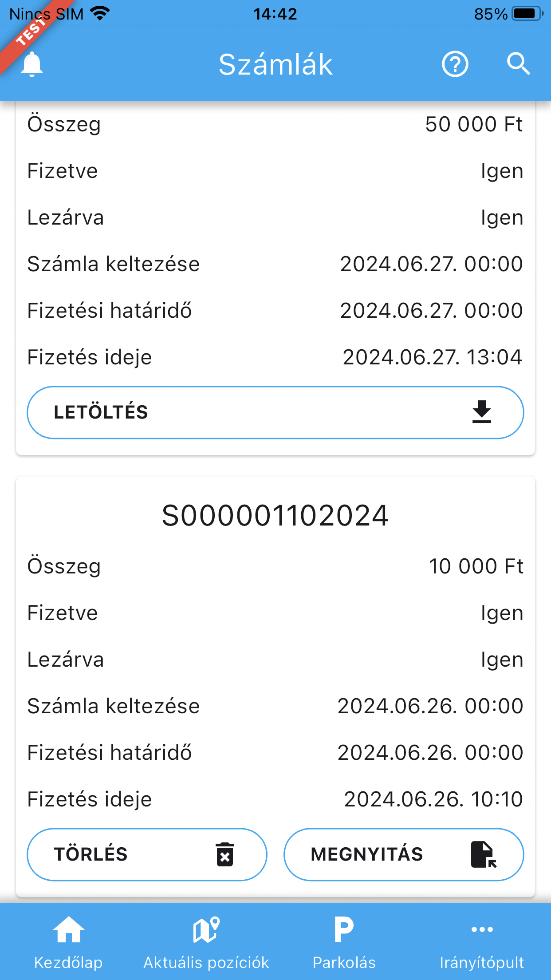551x980 pixels.
Task: Click the download arrow icon
Action: pos(481,412)
